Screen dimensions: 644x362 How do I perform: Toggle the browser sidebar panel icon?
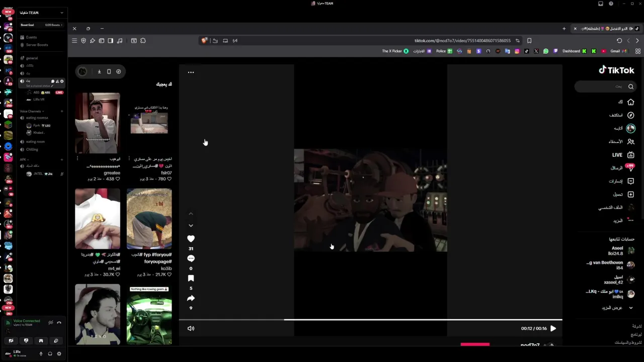pos(110,41)
